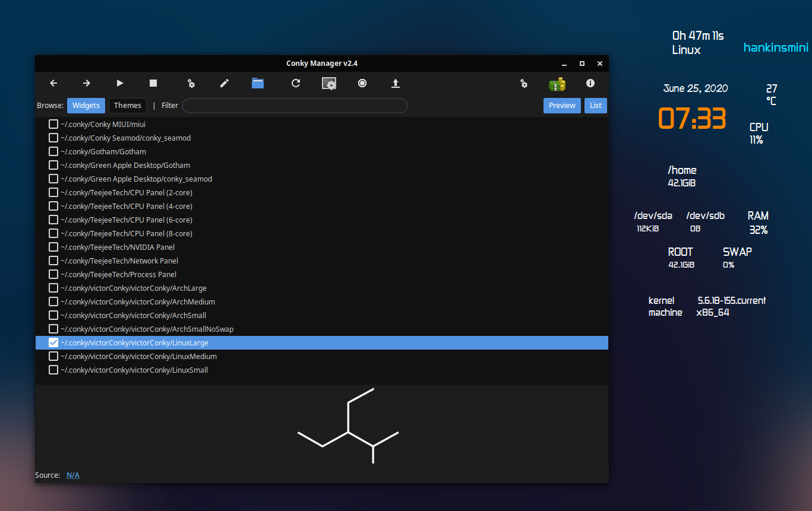Enable the Gotham/Gotham widget checkbox
Screen dimensions: 812x511
(x=53, y=151)
